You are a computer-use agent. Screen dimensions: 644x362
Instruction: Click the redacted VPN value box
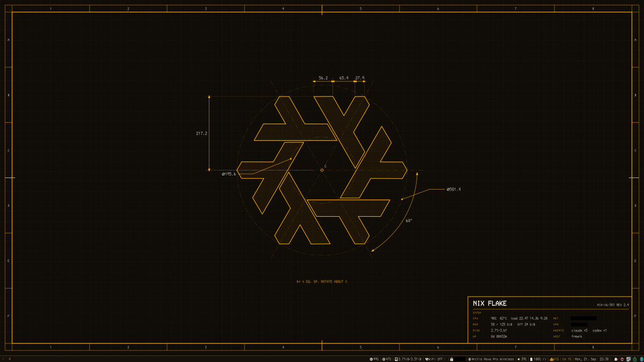click(579, 324)
